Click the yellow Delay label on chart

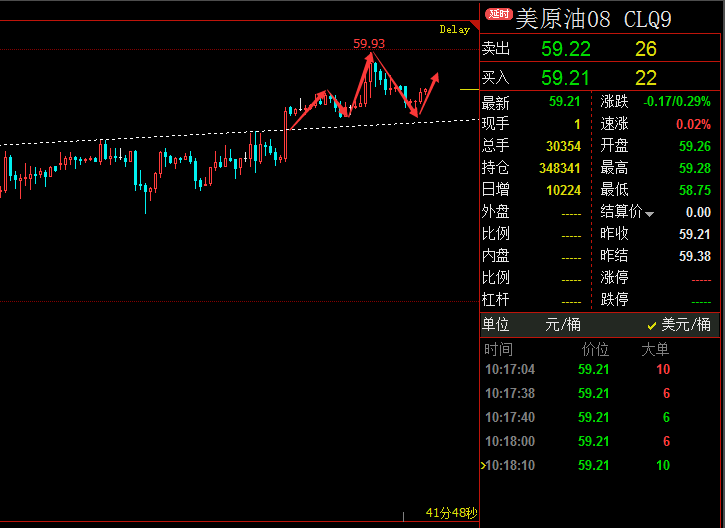454,30
